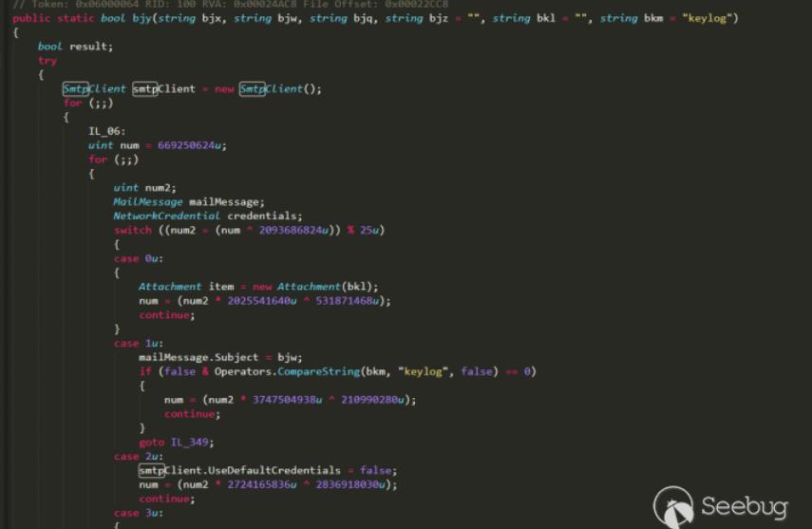
Task: Click the MailMessage type name
Action: tap(147, 201)
